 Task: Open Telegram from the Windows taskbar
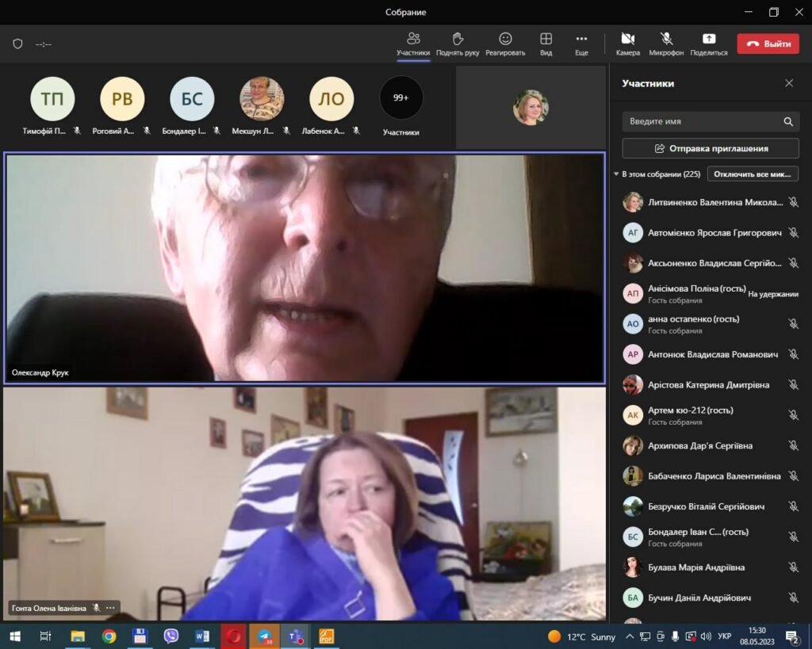[264, 636]
